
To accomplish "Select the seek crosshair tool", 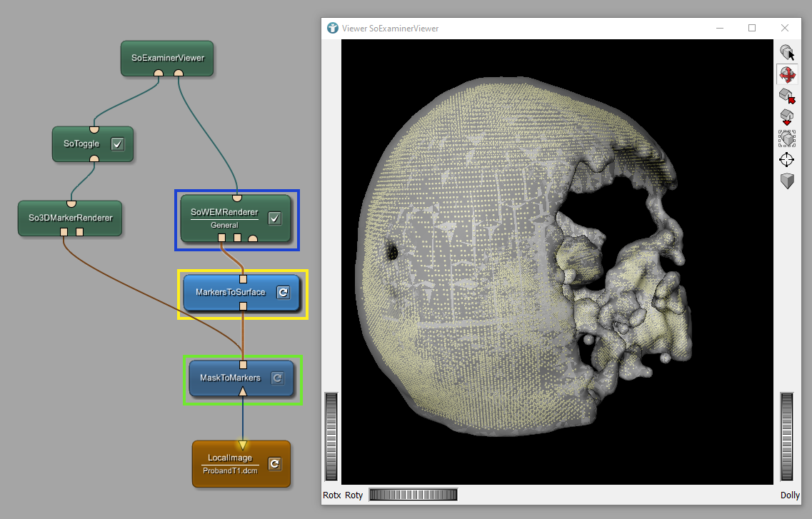I will [x=787, y=159].
